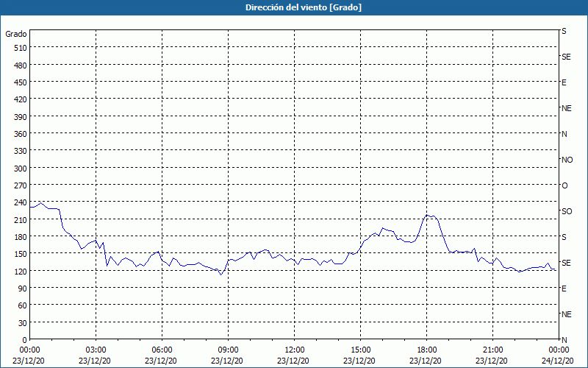
Task: Pick the 420 degree axis label
Action: [x=21, y=99]
